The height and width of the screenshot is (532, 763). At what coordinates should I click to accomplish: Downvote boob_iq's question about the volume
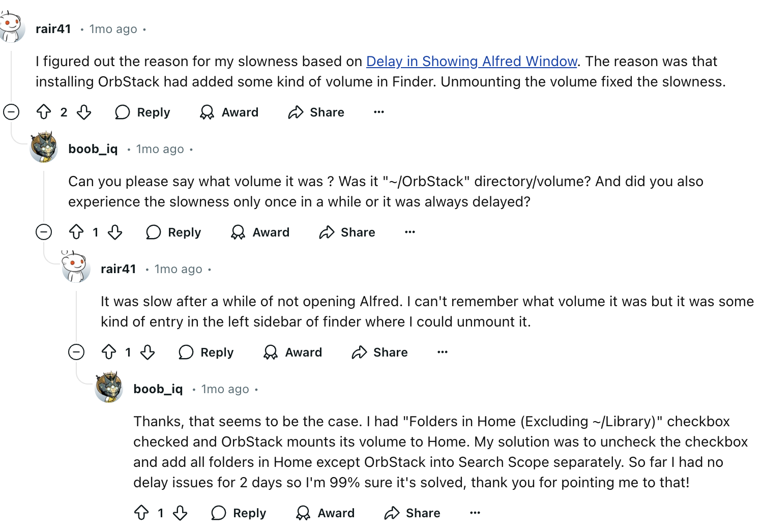pyautogui.click(x=115, y=232)
